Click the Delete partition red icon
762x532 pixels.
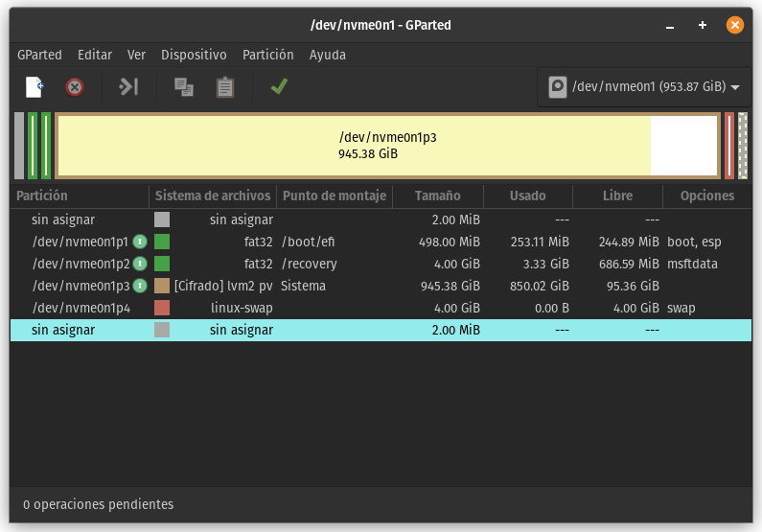tap(75, 87)
